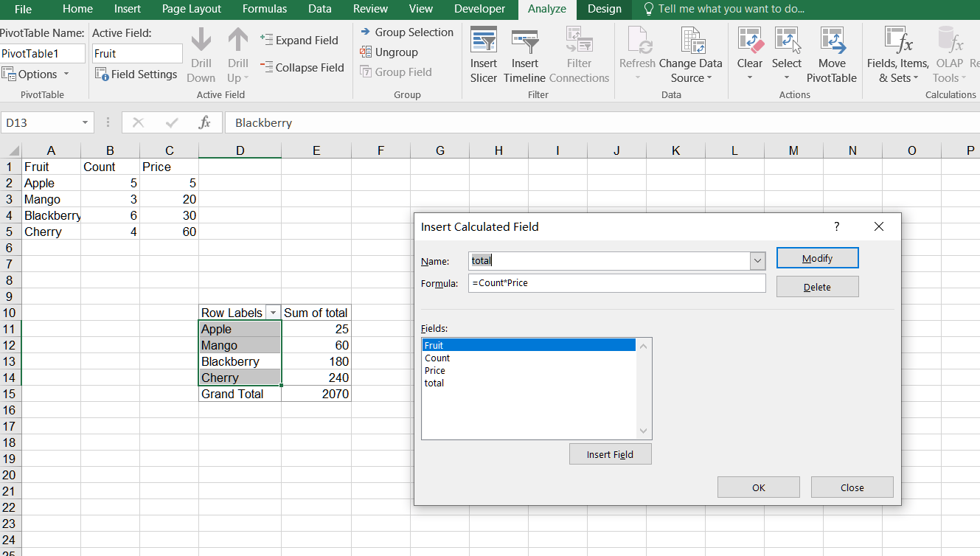Click the Collapse Field icon
The width and height of the screenshot is (980, 556).
click(302, 67)
